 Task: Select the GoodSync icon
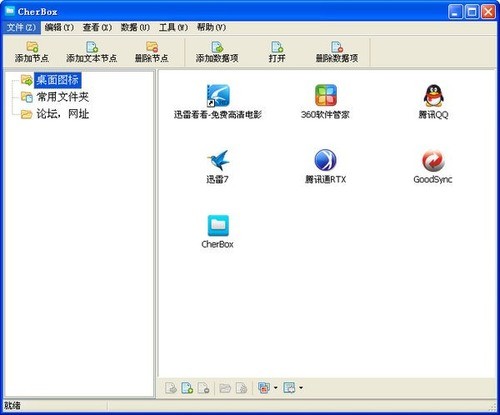pyautogui.click(x=433, y=160)
